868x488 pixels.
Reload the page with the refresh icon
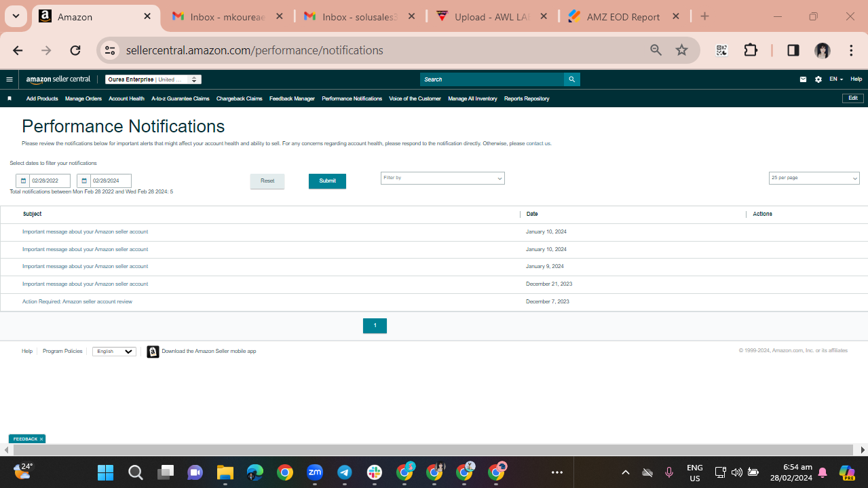pyautogui.click(x=75, y=50)
